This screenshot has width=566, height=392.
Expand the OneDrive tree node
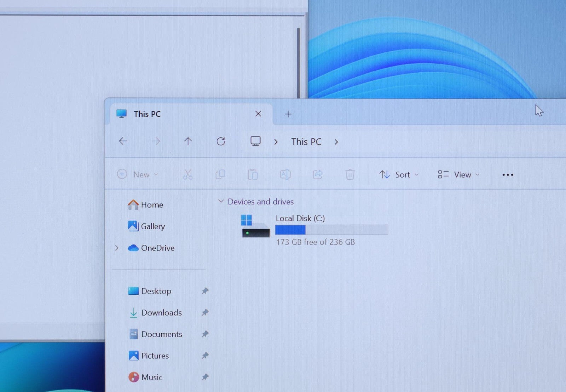click(x=116, y=248)
